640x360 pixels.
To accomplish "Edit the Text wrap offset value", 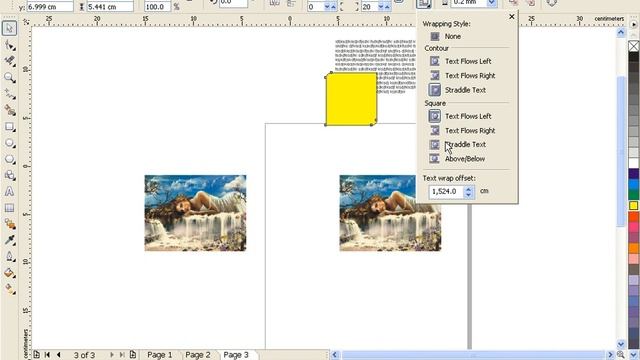I will [x=447, y=191].
